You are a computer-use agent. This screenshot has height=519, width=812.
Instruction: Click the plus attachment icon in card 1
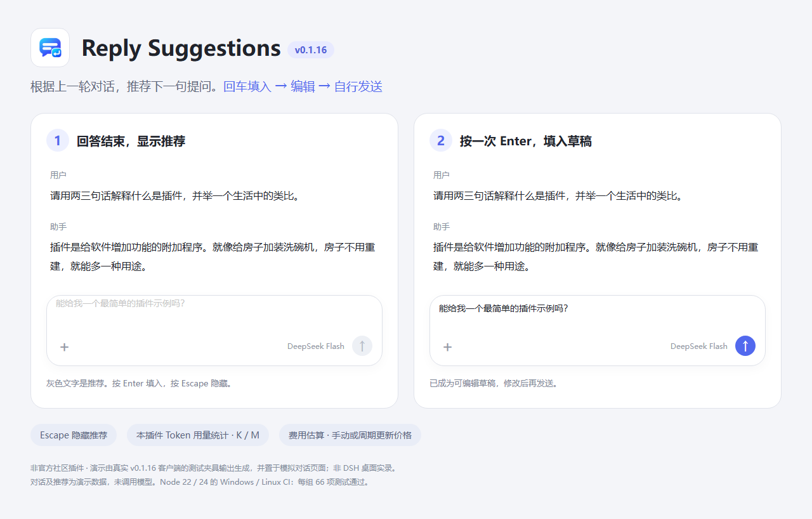[64, 347]
